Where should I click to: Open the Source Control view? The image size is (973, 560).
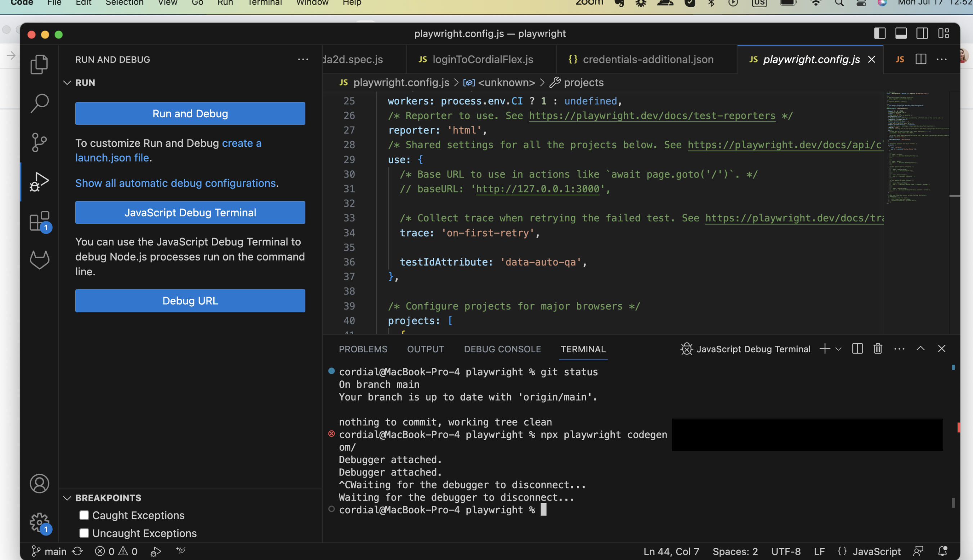(x=39, y=142)
